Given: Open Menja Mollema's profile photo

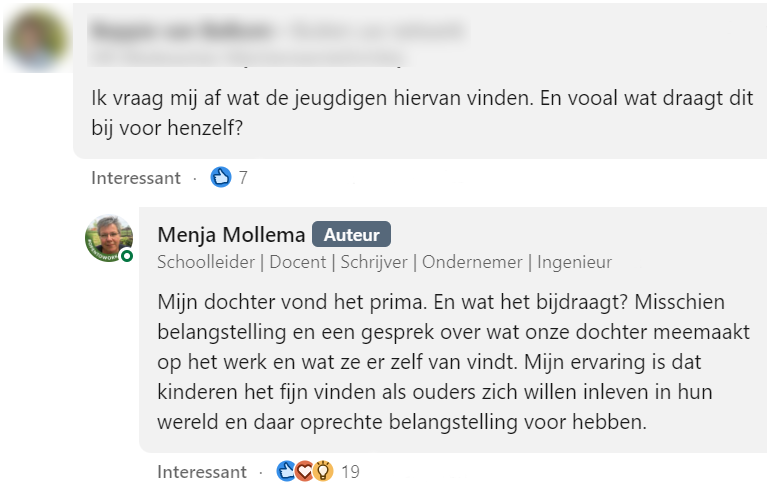Looking at the screenshot, I should (x=108, y=238).
